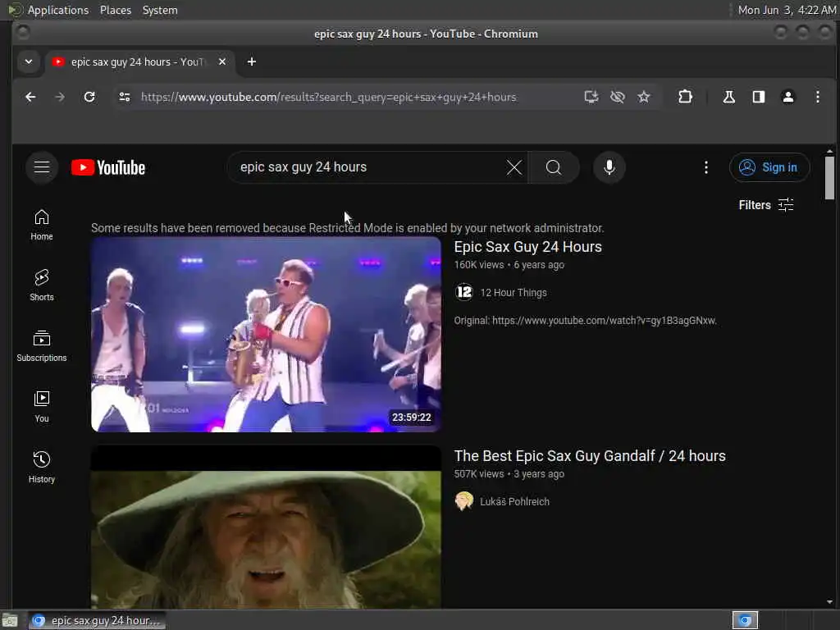This screenshot has height=630, width=840.
Task: Open Shorts from the sidebar
Action: pos(42,285)
